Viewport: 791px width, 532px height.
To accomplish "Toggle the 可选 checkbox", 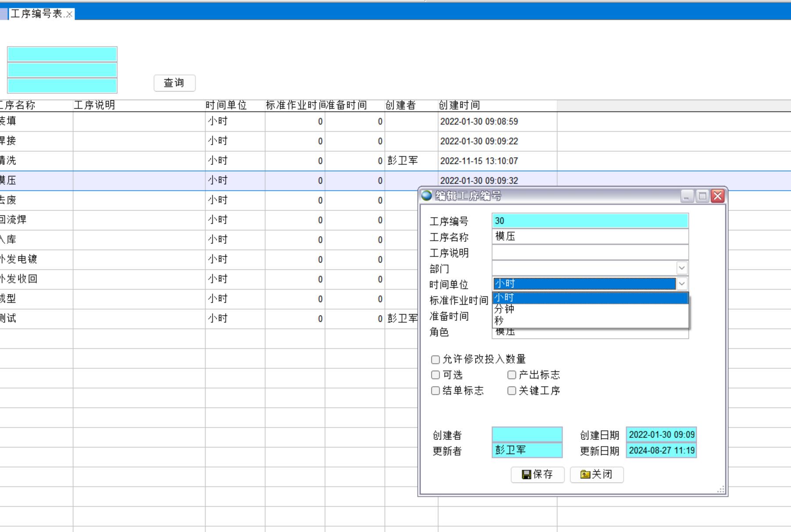I will 435,375.
